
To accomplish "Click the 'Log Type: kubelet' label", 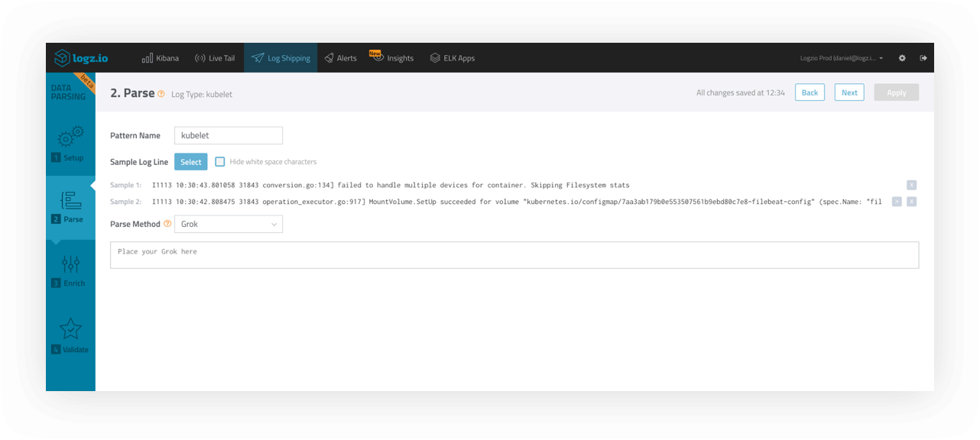I will pyautogui.click(x=202, y=95).
